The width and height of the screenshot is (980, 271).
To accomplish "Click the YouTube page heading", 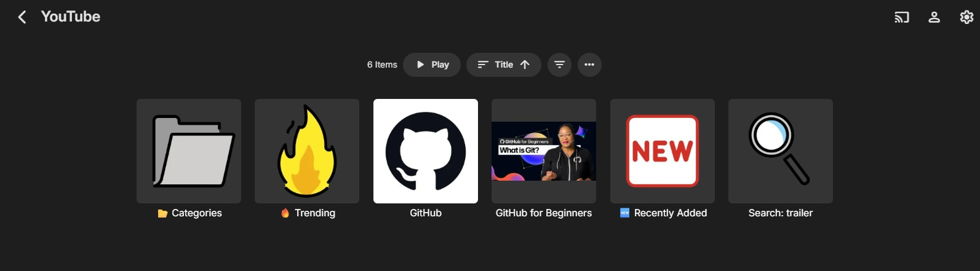I will pyautogui.click(x=71, y=17).
